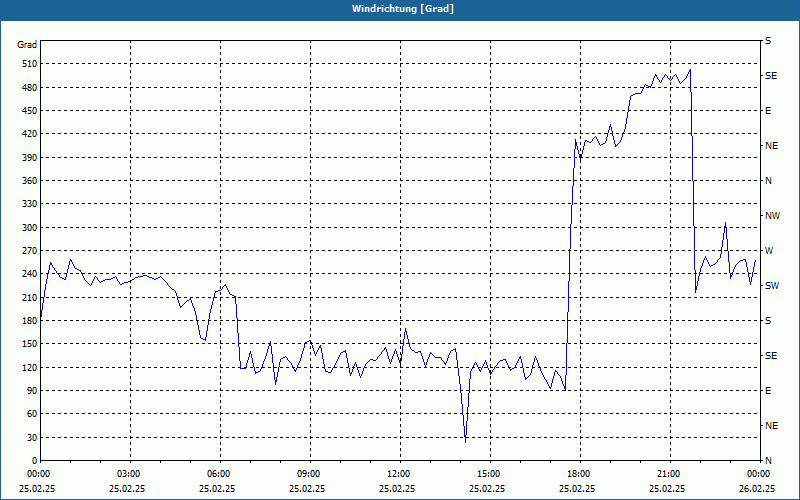Select the 270 y-axis tick label
800x500 pixels.
[x=31, y=251]
